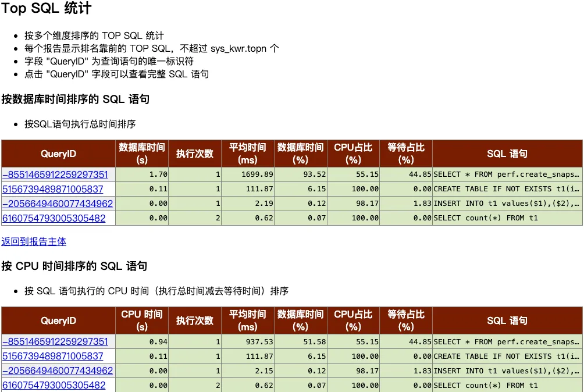Viewport: 584px width, 392px height.
Task: Click the 数据库时间(s) column header
Action: (x=141, y=153)
